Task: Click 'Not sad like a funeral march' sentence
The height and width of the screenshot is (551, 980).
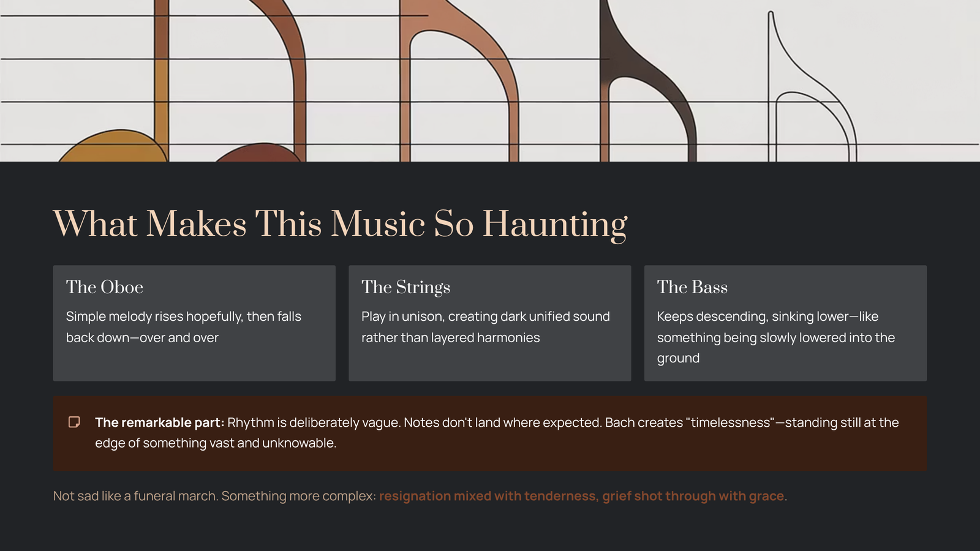Action: tap(135, 496)
